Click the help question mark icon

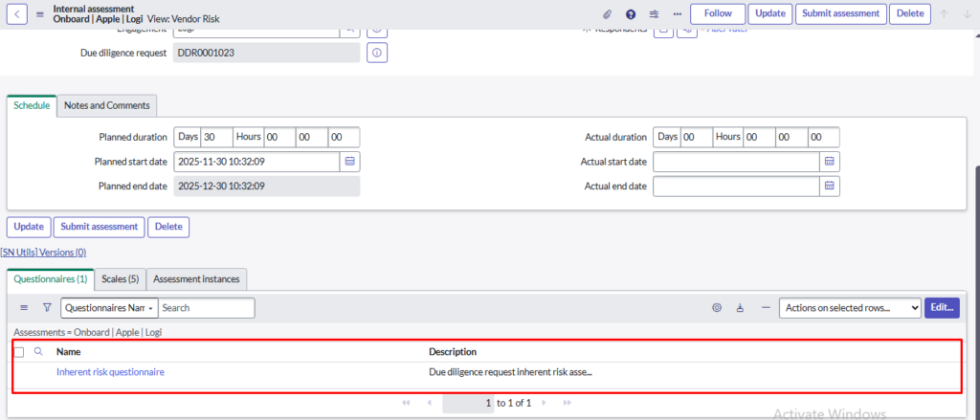coord(631,14)
